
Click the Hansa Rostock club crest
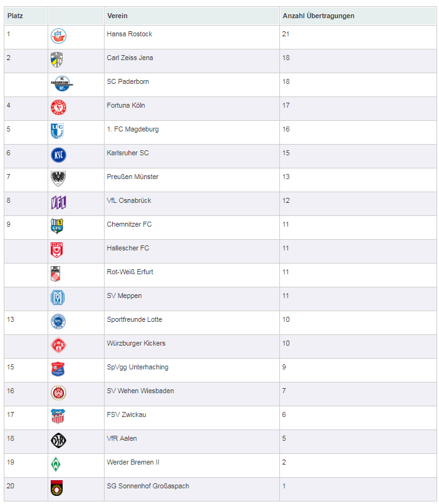pyautogui.click(x=58, y=36)
